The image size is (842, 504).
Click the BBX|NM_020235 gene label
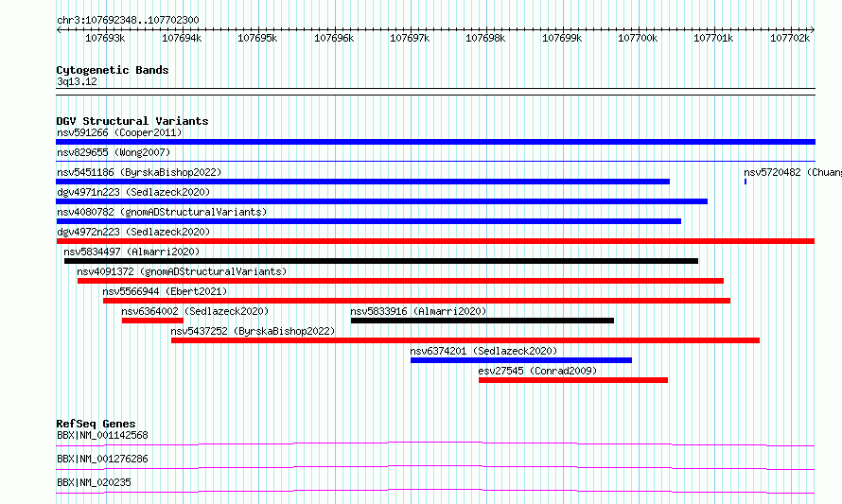click(x=94, y=482)
